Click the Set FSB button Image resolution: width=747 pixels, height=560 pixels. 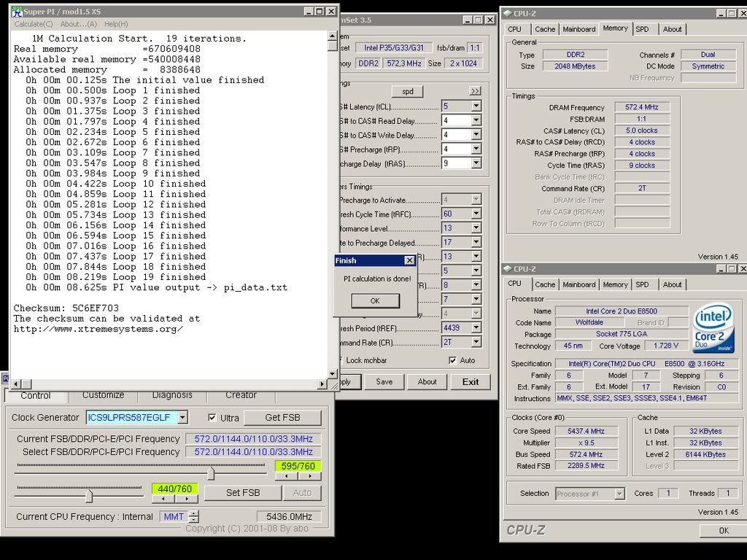coord(243,493)
